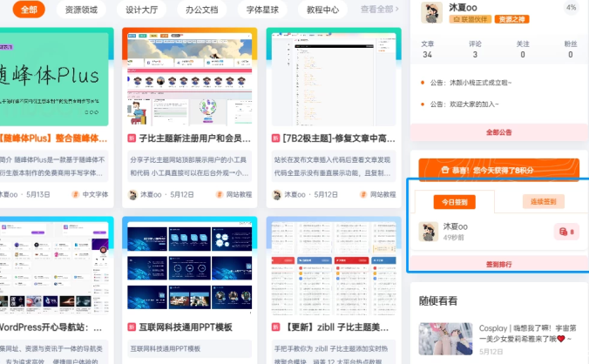Open WordPress开心导航站 article title

pyautogui.click(x=51, y=327)
